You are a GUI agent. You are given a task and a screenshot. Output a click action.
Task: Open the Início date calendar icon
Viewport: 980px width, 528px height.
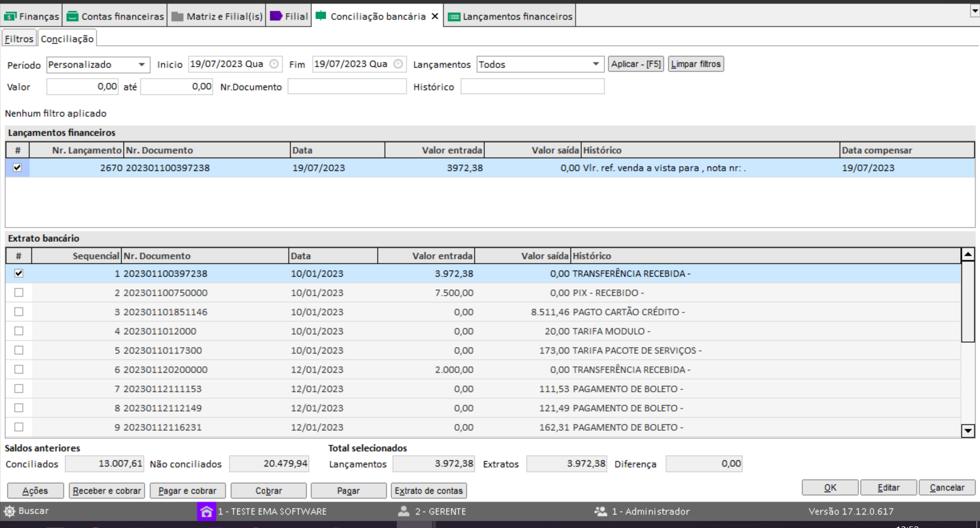(274, 64)
